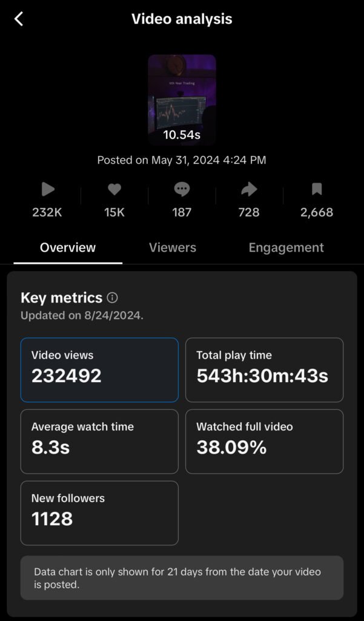Tap the back arrow icon
The image size is (364, 621).
click(x=19, y=19)
